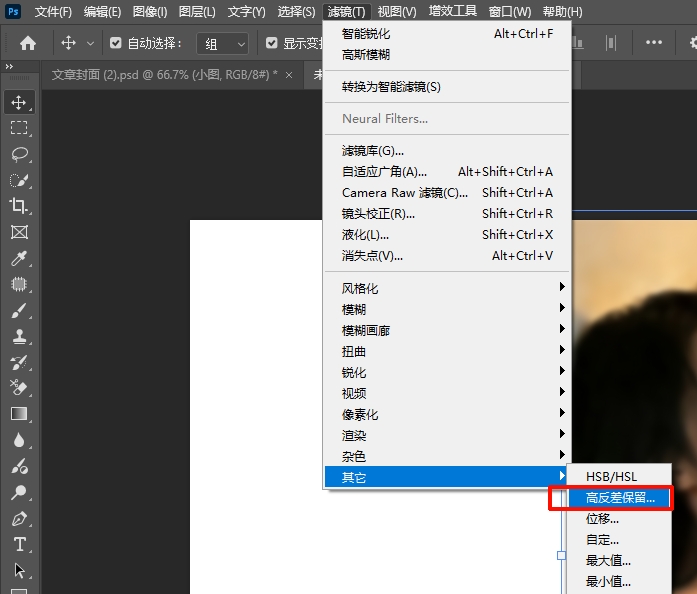The image size is (697, 594).
Task: Close the 文章封面 (2).psd document tab
Action: coord(289,75)
